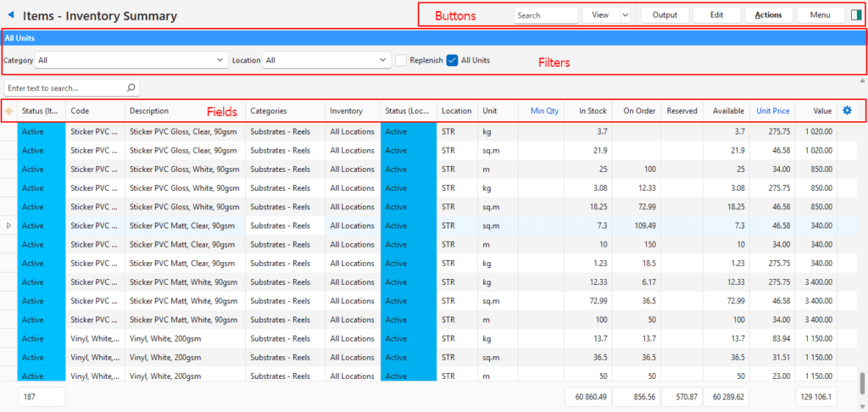Open the grid settings gear icon
The image size is (868, 412).
pos(847,110)
